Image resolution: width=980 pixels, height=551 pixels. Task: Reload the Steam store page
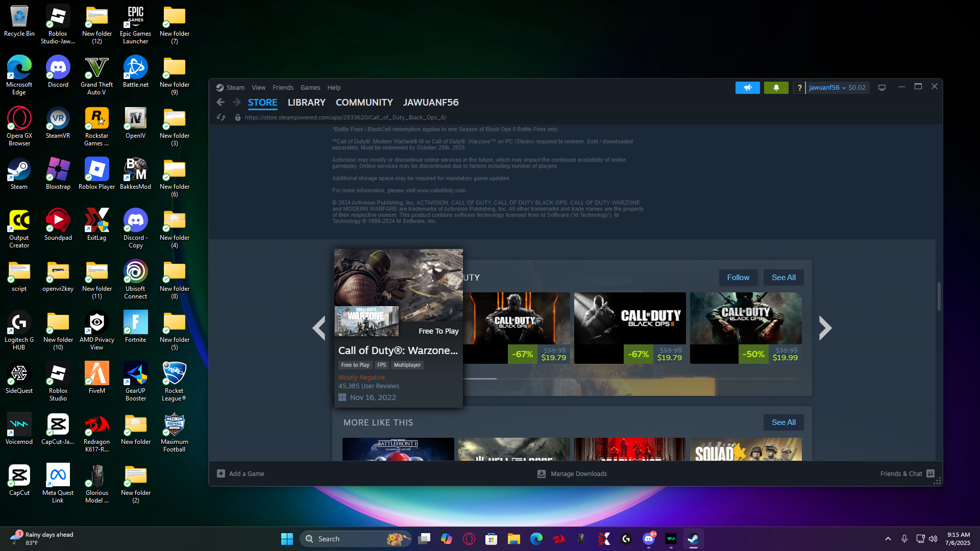(221, 117)
